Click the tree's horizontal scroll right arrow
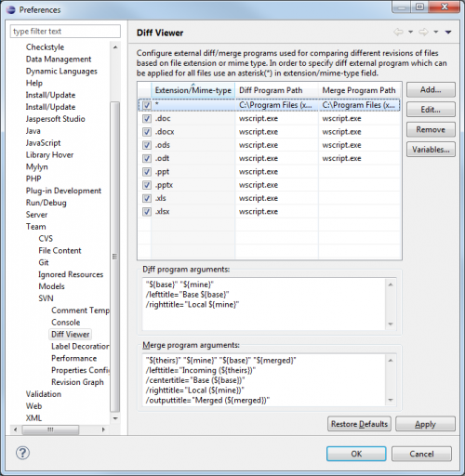The width and height of the screenshot is (465, 476). [103, 430]
